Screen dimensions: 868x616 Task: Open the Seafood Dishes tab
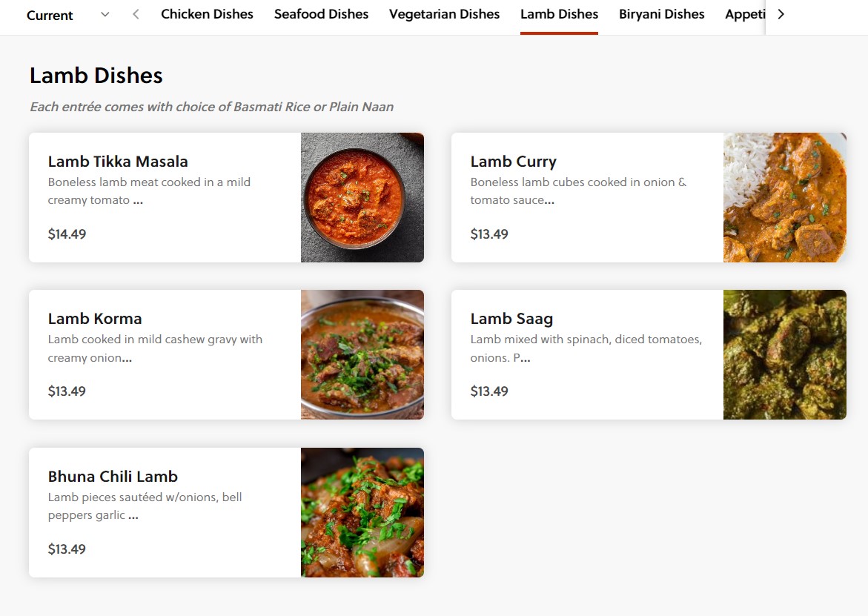pos(321,14)
